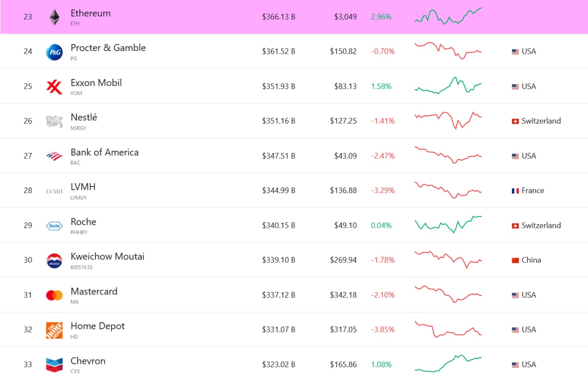Click the Roche hexagon logo
Image resolution: width=588 pixels, height=381 pixels.
pos(55,226)
